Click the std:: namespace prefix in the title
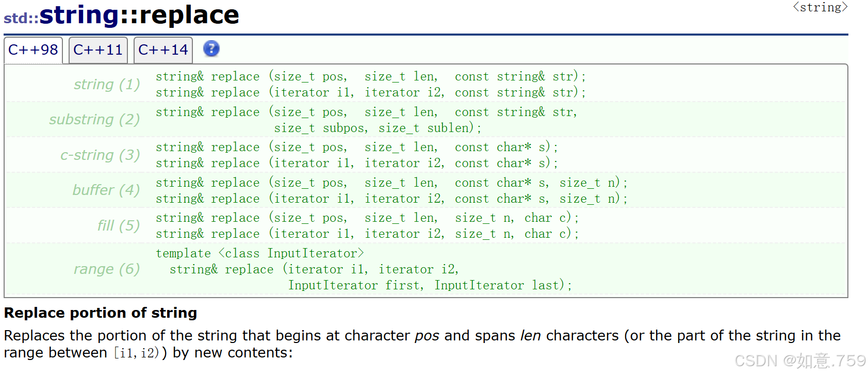The height and width of the screenshot is (376, 868). coord(21,18)
